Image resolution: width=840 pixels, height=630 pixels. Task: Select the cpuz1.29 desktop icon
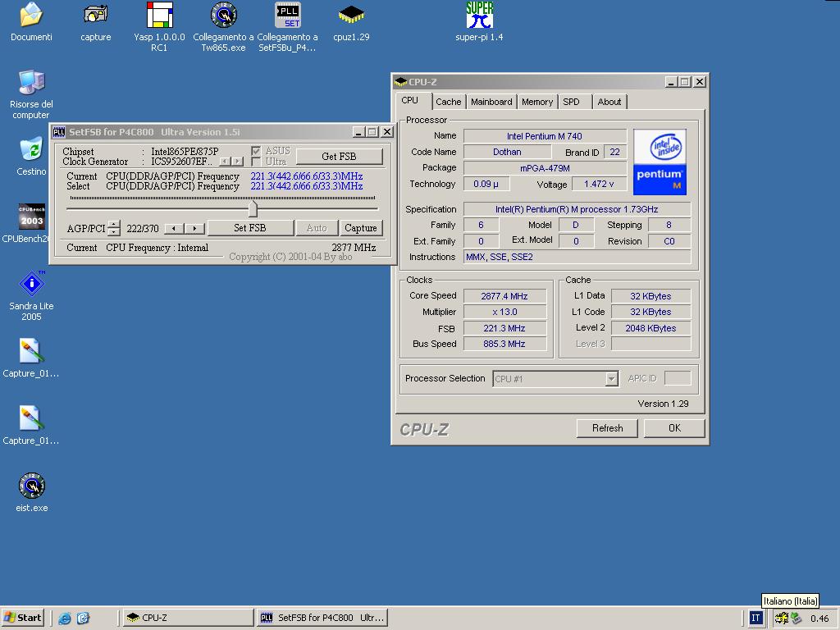click(x=351, y=22)
